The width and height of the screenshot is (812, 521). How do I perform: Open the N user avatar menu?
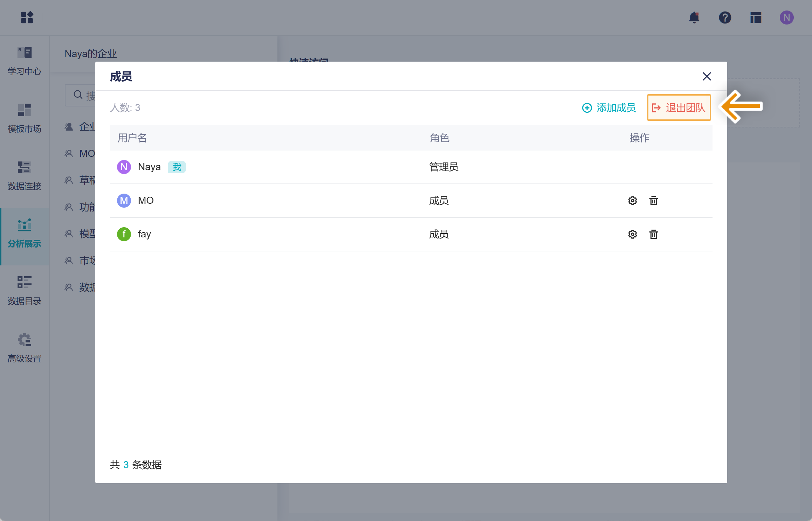(x=786, y=18)
